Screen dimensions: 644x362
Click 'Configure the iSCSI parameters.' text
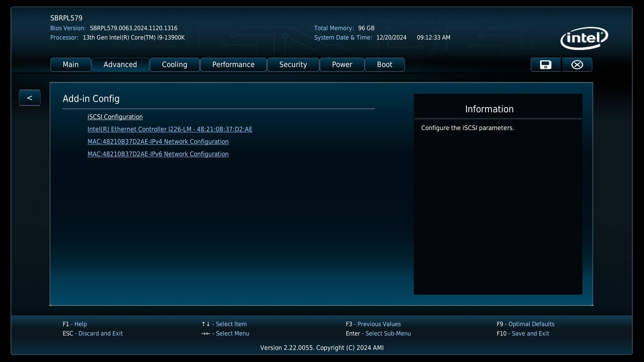[x=468, y=128]
